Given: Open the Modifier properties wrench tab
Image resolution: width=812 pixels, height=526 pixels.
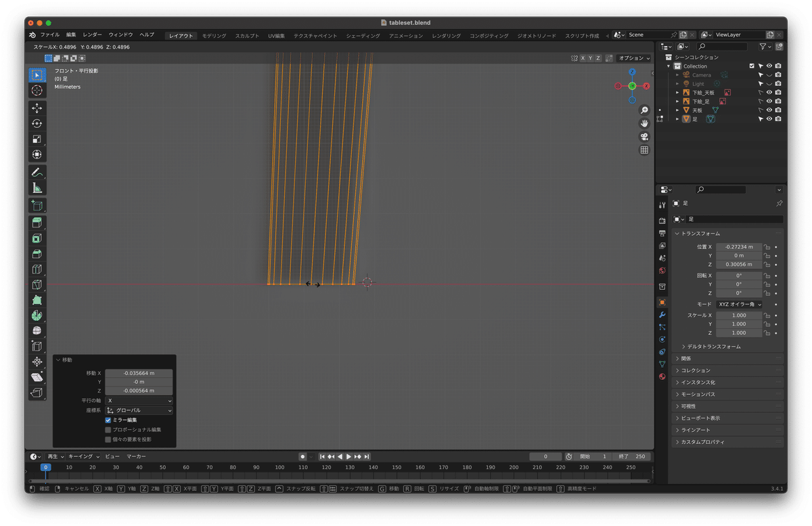Looking at the screenshot, I should [662, 315].
